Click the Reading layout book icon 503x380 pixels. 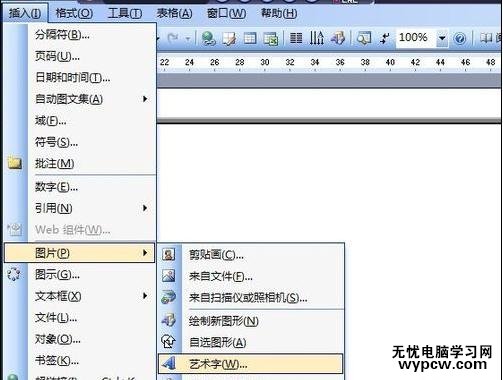[x=486, y=38]
